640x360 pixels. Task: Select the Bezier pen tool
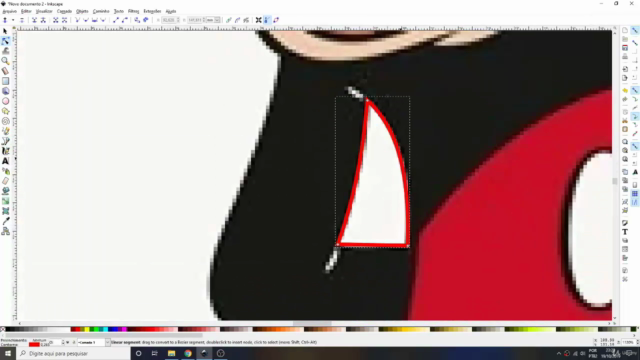(x=5, y=141)
